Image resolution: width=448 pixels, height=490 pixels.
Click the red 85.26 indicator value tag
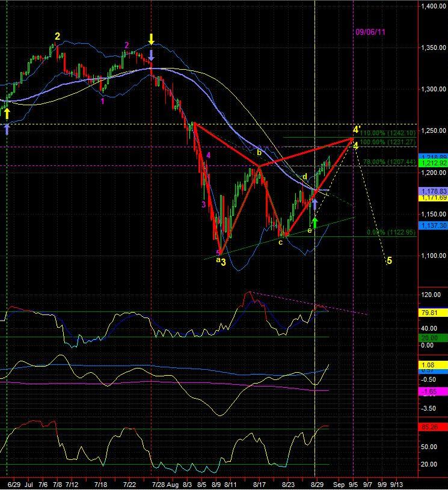(434, 427)
